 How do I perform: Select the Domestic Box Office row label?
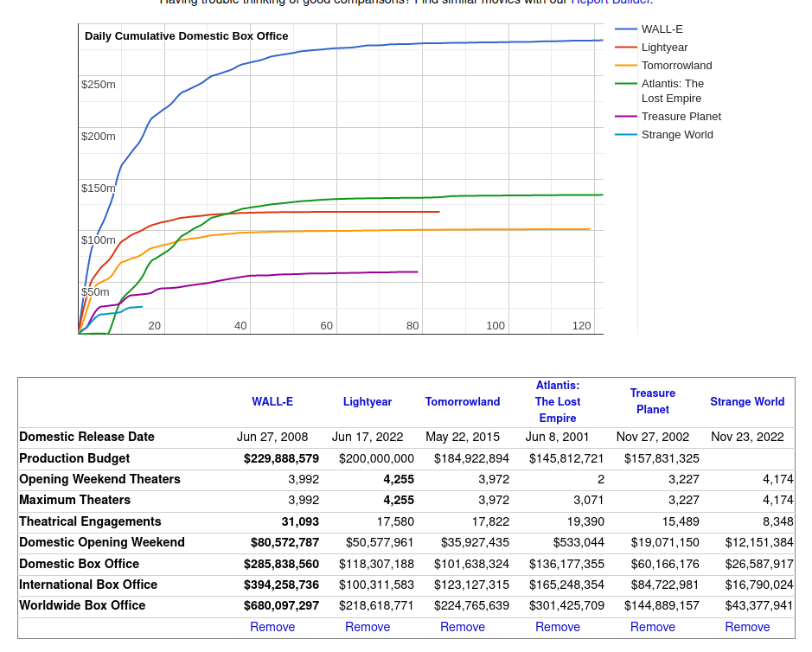click(x=80, y=564)
